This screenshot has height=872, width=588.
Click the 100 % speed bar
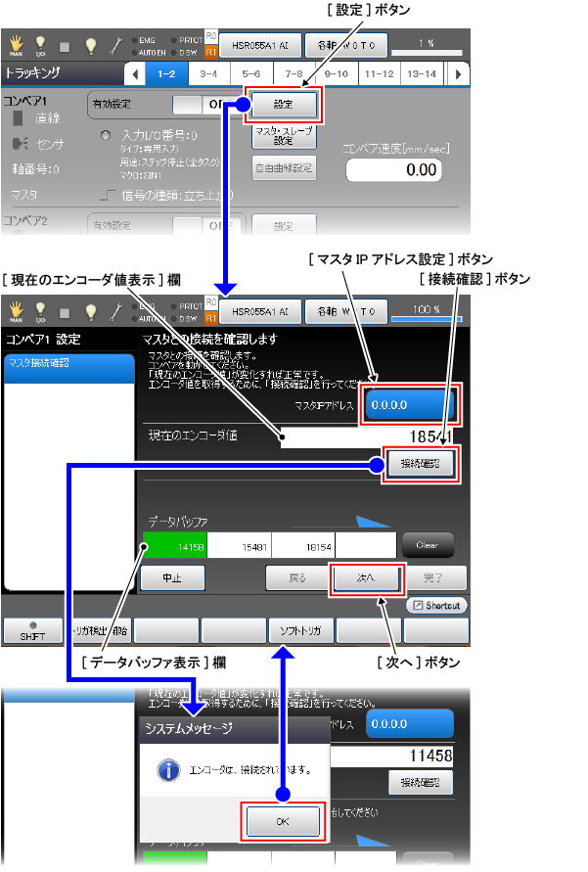pos(427,313)
